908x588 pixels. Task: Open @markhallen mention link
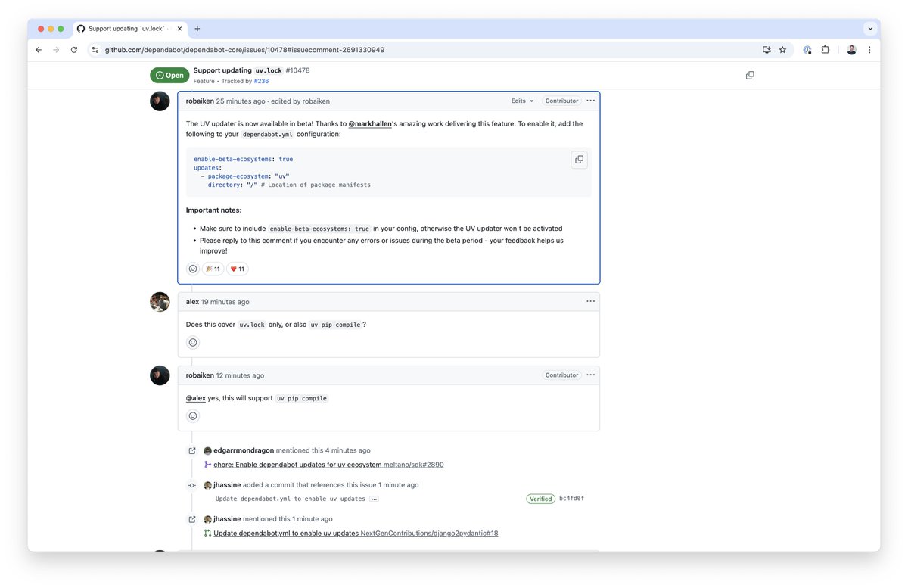(x=370, y=124)
